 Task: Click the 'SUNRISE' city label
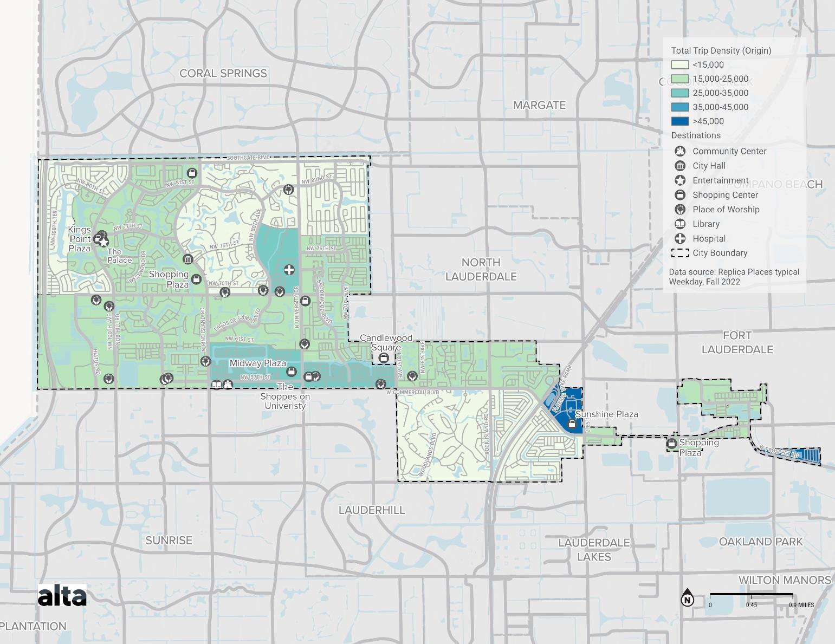coord(169,541)
